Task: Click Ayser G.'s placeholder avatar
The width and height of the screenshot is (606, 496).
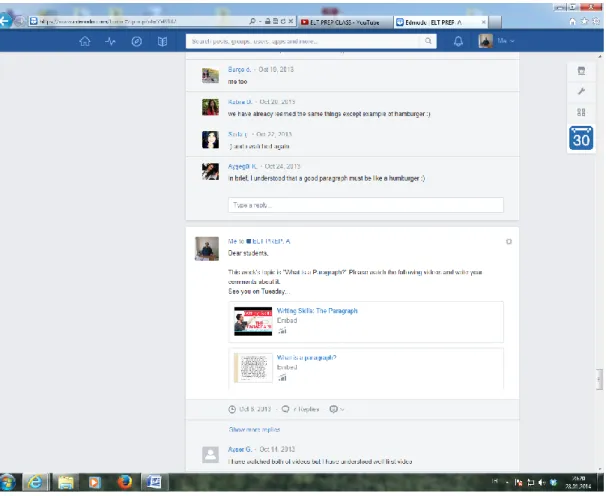Action: pos(210,454)
